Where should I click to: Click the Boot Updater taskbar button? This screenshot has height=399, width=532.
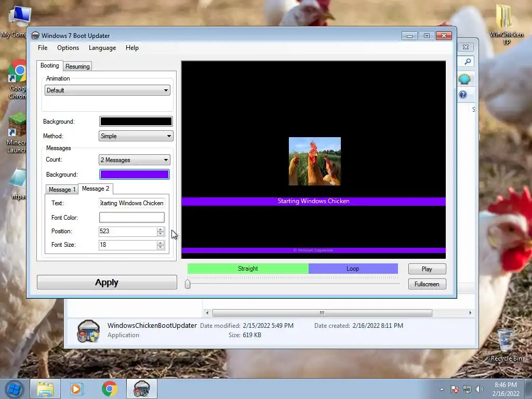141,389
